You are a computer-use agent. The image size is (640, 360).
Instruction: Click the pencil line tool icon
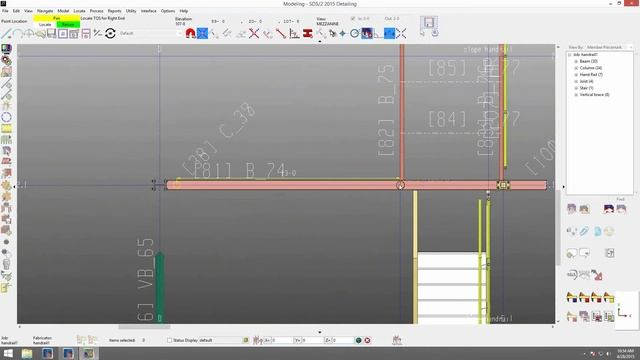click(6, 33)
